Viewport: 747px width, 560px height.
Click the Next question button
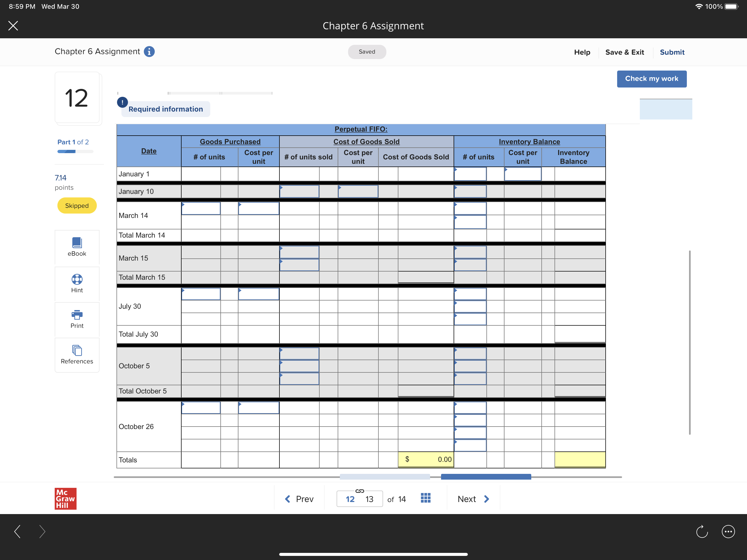(x=473, y=499)
